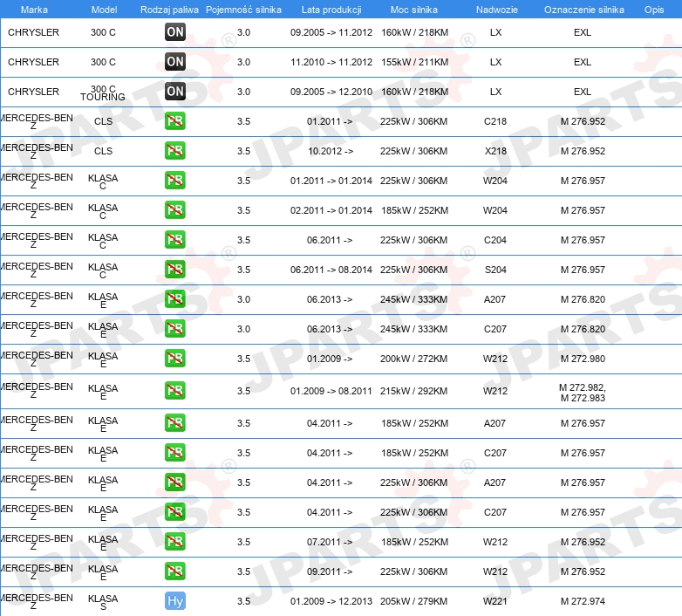This screenshot has width=682, height=616.
Task: Click the PB icon in C207 185kW / 252KM row
Action: 175,453
